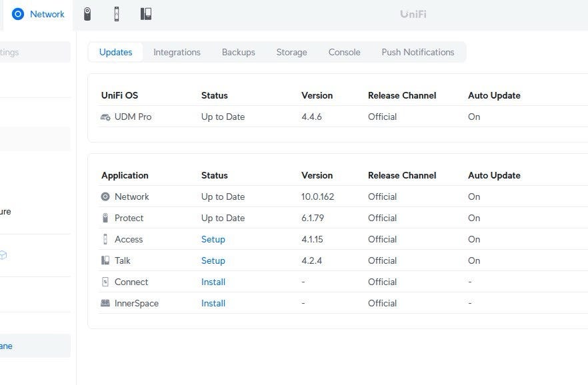Click Setup link for Talk application
Image resolution: width=588 pixels, height=385 pixels.
pyautogui.click(x=213, y=261)
